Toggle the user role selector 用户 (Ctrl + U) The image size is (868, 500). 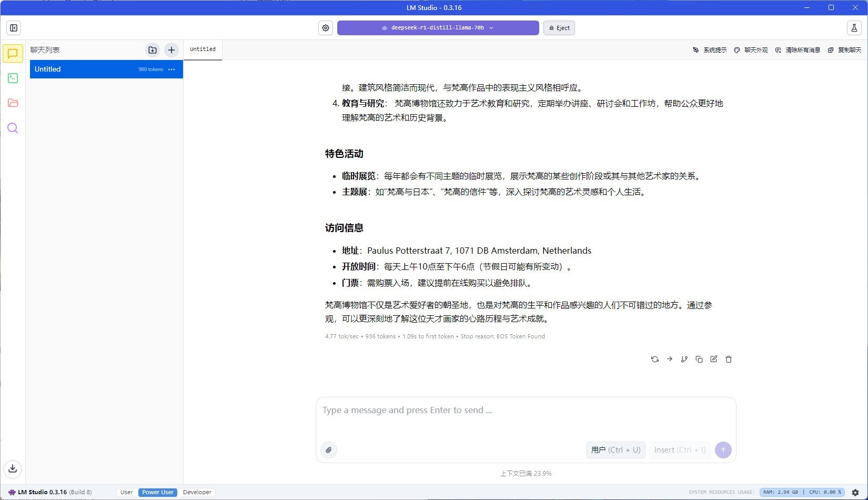click(x=615, y=450)
